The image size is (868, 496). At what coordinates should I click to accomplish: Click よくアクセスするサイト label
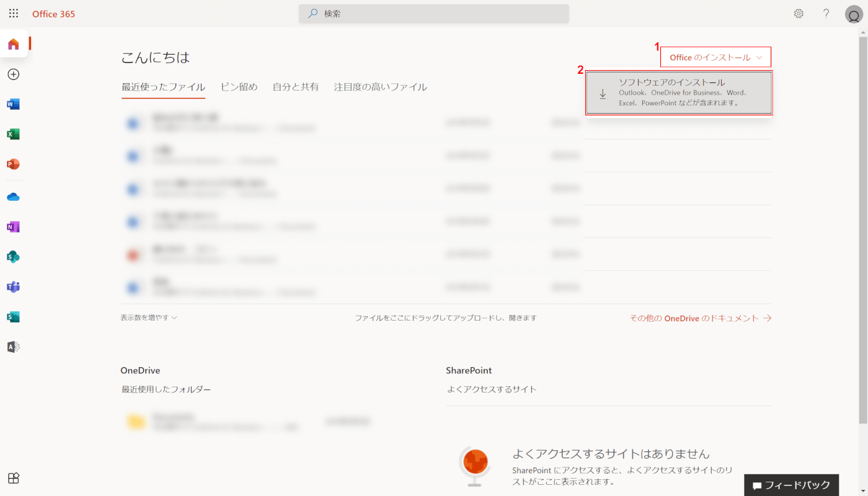click(x=492, y=389)
